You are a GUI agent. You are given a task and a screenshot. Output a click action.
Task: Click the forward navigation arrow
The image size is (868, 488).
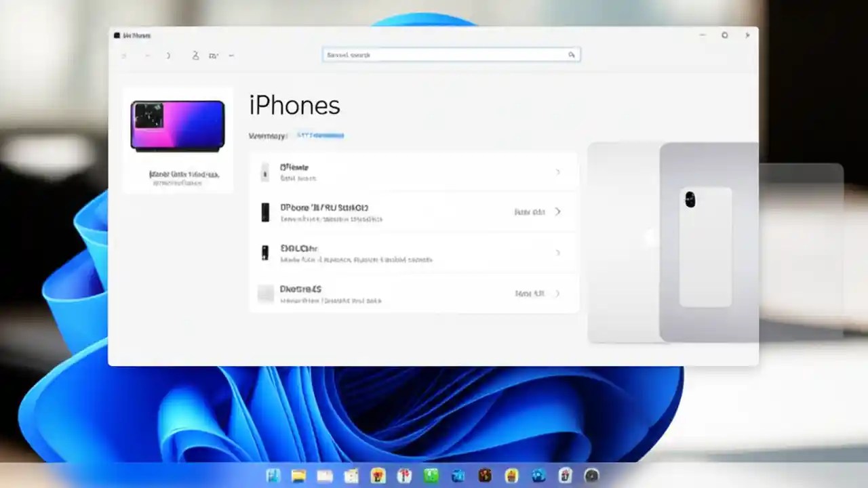147,56
